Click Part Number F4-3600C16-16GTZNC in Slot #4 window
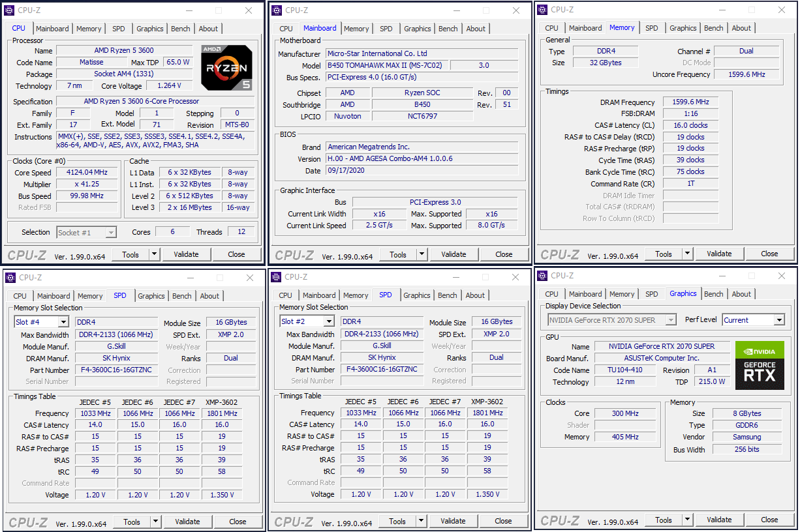This screenshot has height=532, width=800. [x=117, y=370]
